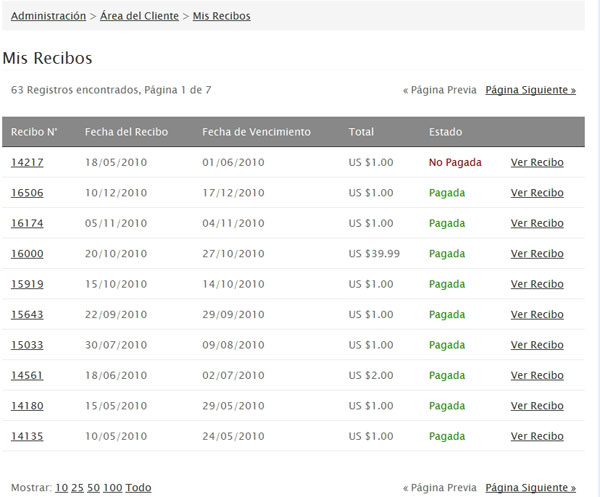Show Todo records link
The height and width of the screenshot is (497, 600).
pos(138,488)
